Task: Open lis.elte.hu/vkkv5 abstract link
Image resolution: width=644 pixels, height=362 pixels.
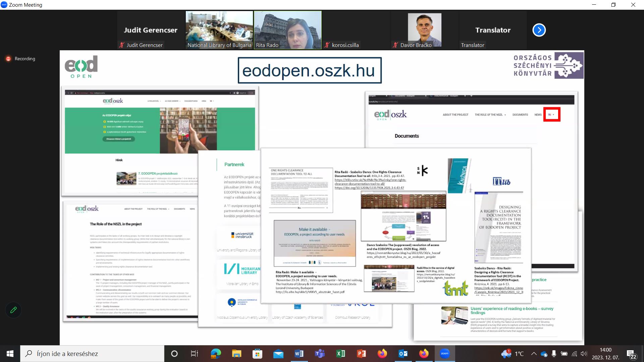Action: click(x=310, y=292)
